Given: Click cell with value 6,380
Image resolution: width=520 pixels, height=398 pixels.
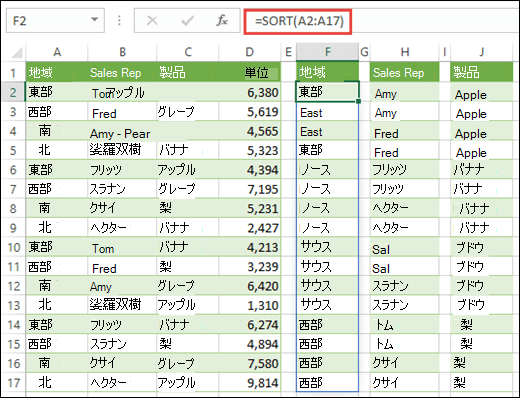Looking at the screenshot, I should 249,92.
